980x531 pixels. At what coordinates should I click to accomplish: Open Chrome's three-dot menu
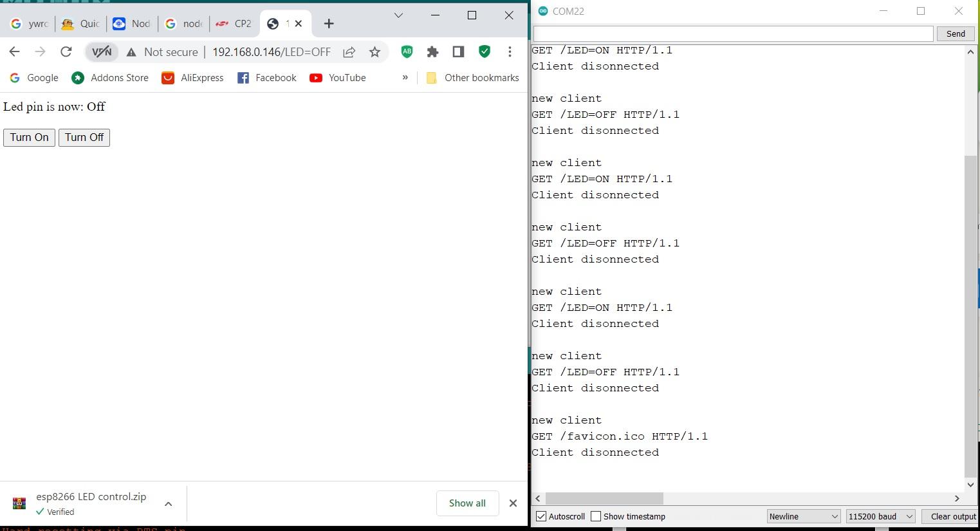coord(510,52)
